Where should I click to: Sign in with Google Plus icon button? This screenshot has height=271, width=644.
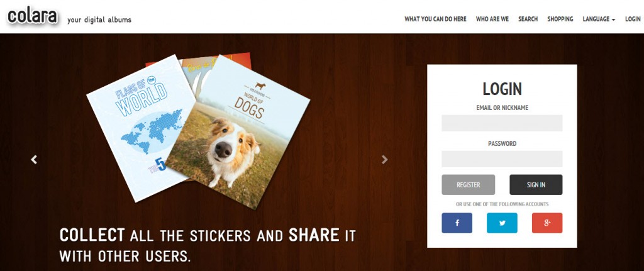point(547,223)
